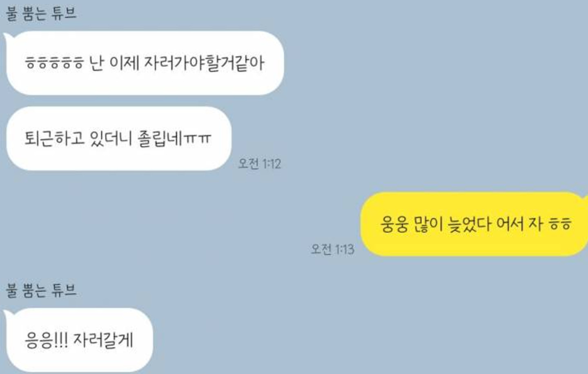This screenshot has height=374, width=588.
Task: Open the 불 뿜는 튜브 name above 응응 message
Action: tap(41, 290)
